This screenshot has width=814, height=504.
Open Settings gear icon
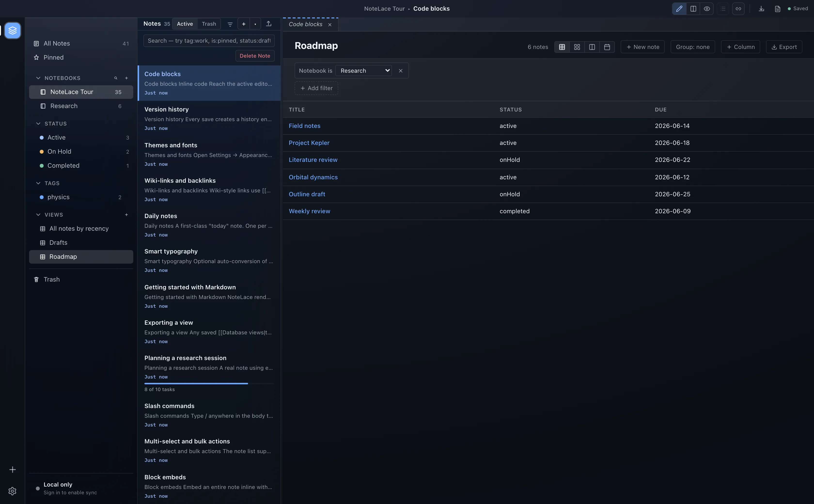tap(12, 491)
